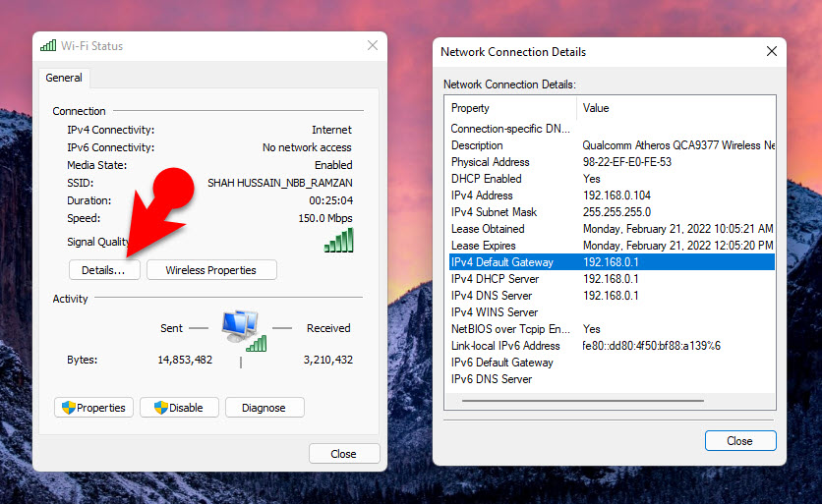
Task: Click the SSID value SHAH HUSSAIN_NBB_RAMZAN
Action: tap(280, 183)
